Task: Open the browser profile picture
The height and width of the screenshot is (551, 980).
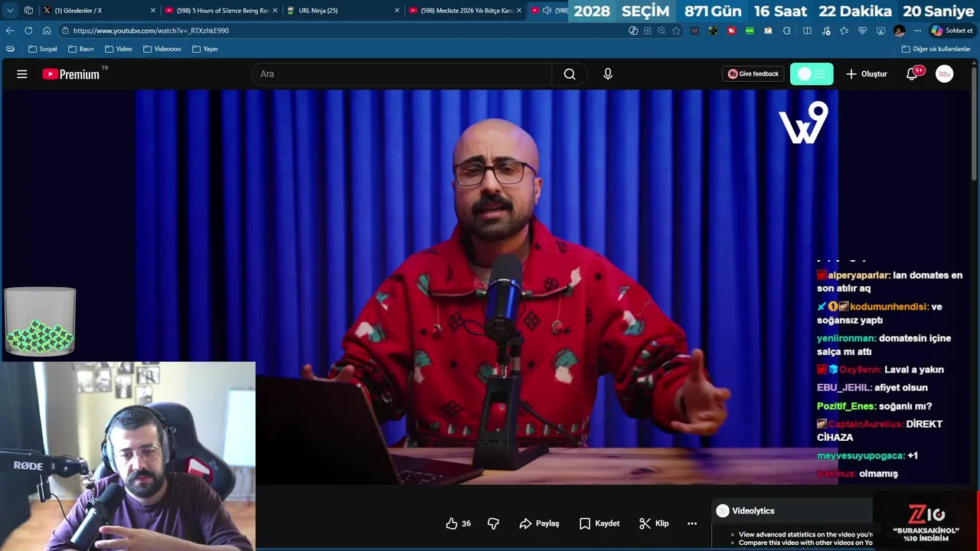Action: (x=899, y=31)
